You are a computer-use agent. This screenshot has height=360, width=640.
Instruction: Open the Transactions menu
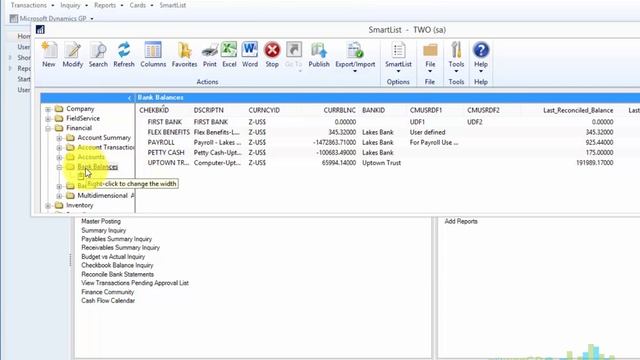tap(29, 5)
